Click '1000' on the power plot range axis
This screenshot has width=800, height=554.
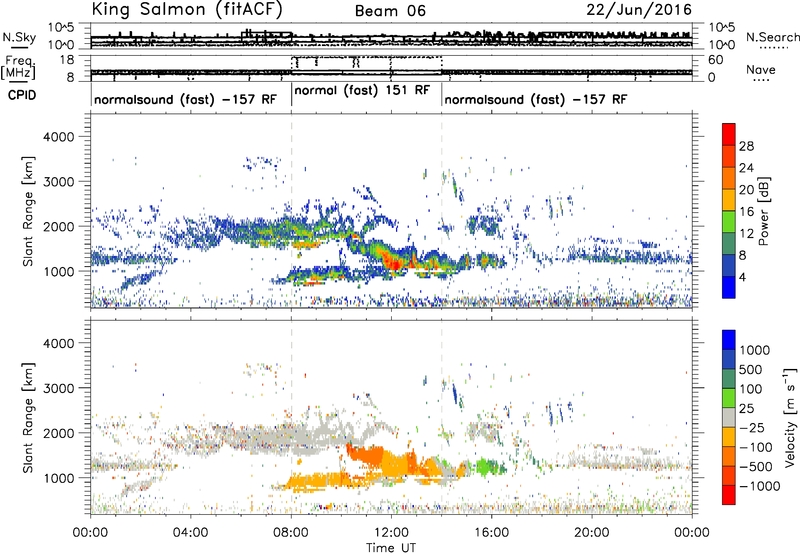(x=58, y=271)
